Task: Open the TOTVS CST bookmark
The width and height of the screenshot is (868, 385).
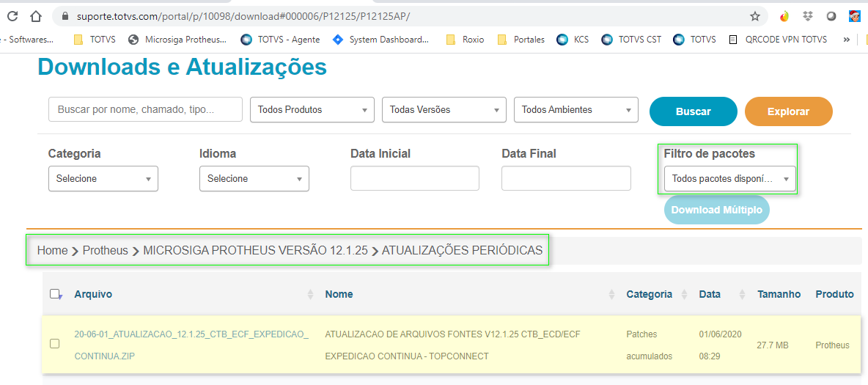Action: click(632, 40)
